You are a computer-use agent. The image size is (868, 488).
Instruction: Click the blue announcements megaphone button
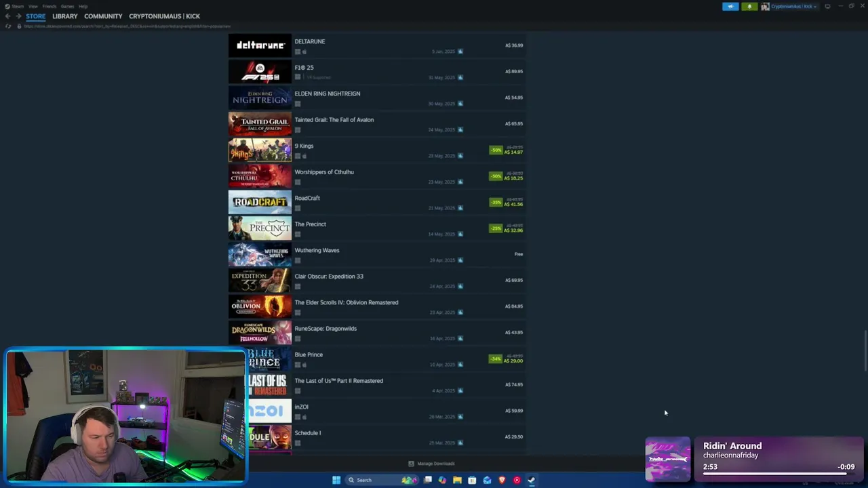pos(730,6)
